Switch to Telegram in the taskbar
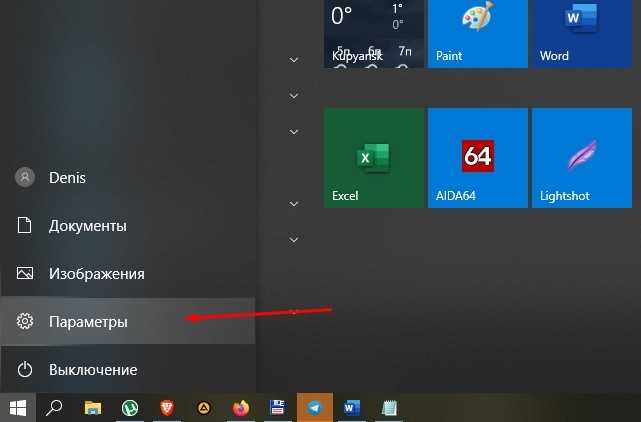 coord(315,408)
